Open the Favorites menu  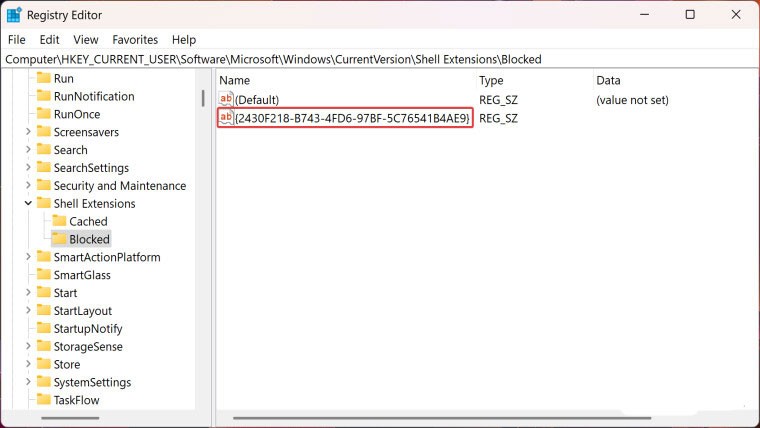click(x=135, y=40)
